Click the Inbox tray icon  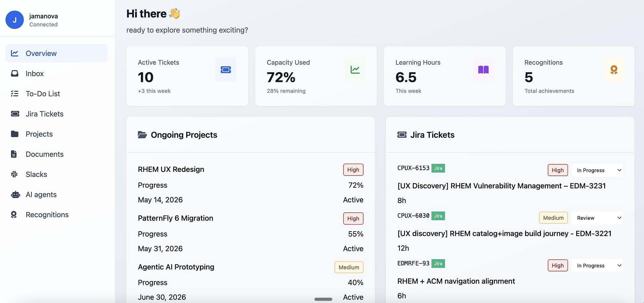pyautogui.click(x=15, y=73)
